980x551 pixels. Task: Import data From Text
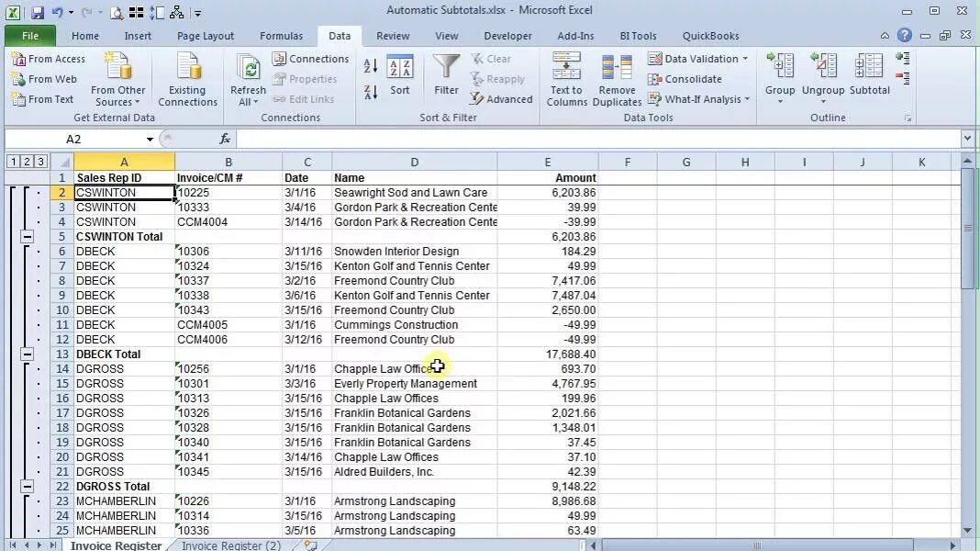coord(42,99)
